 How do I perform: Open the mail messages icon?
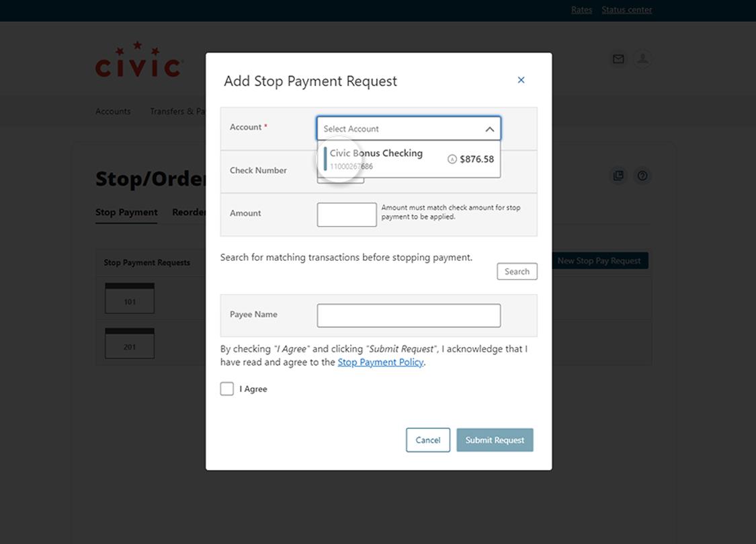tap(618, 59)
